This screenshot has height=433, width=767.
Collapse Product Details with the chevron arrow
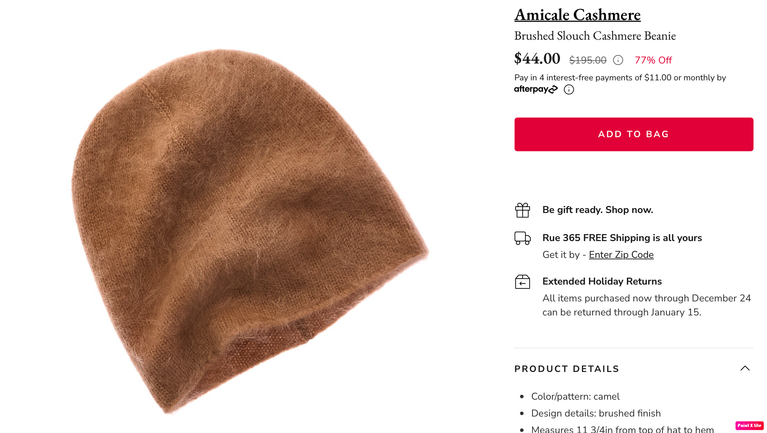[x=744, y=368]
